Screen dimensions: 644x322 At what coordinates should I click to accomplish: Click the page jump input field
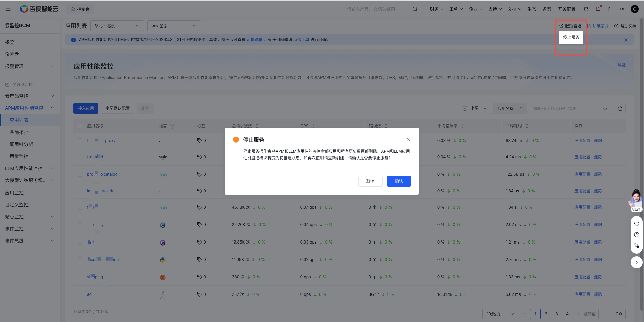tap(605, 314)
